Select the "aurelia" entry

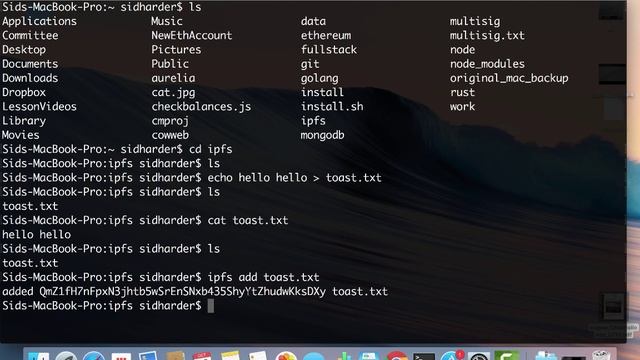point(173,78)
